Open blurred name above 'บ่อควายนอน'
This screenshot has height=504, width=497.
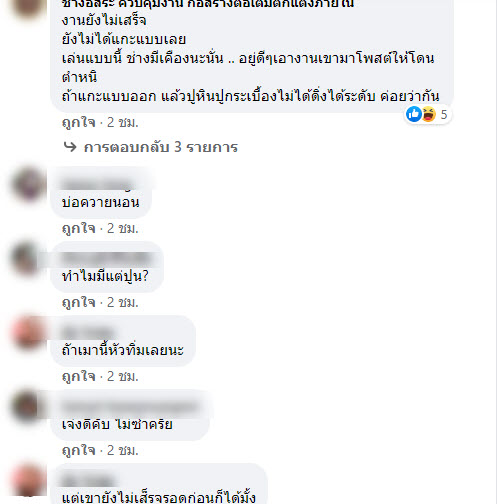98,184
